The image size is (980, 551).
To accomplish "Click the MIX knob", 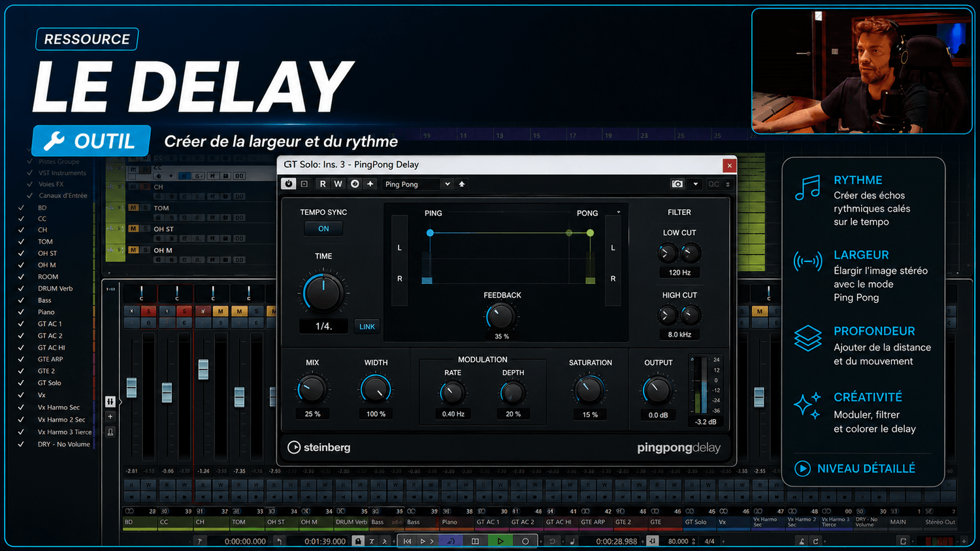I will pyautogui.click(x=312, y=389).
